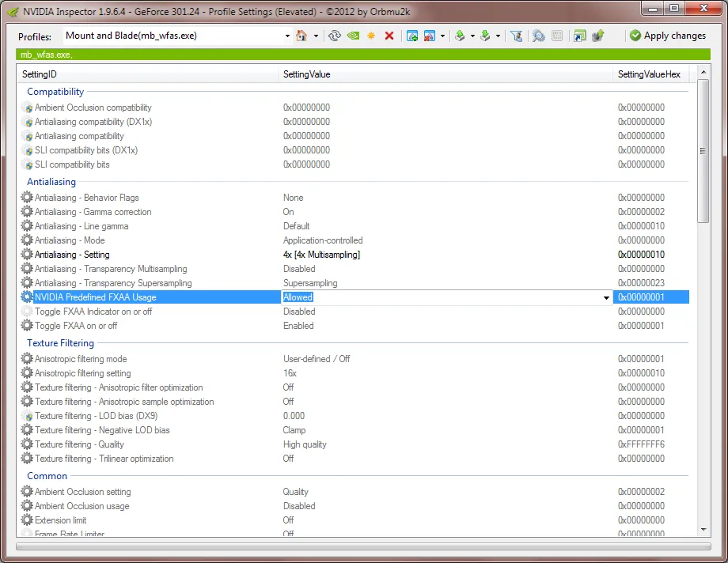Select Ambient Occlusion usage row
Screen dimensions: 728x563
(355, 506)
